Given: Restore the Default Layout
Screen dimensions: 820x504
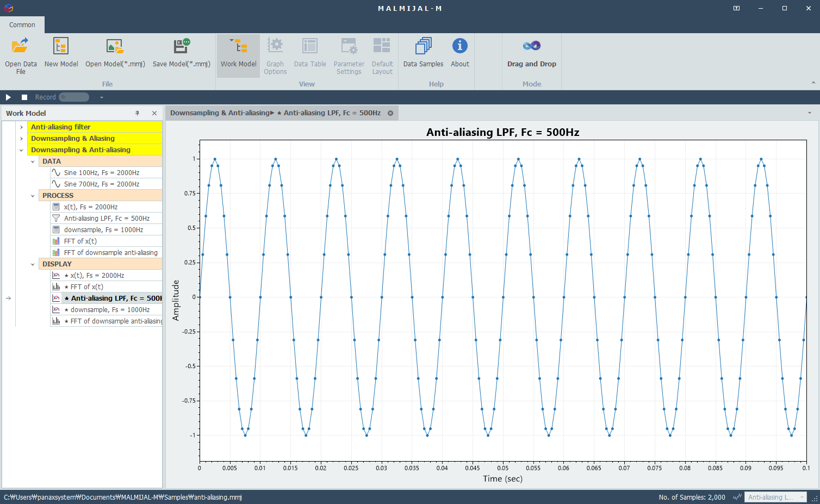Looking at the screenshot, I should pos(382,56).
